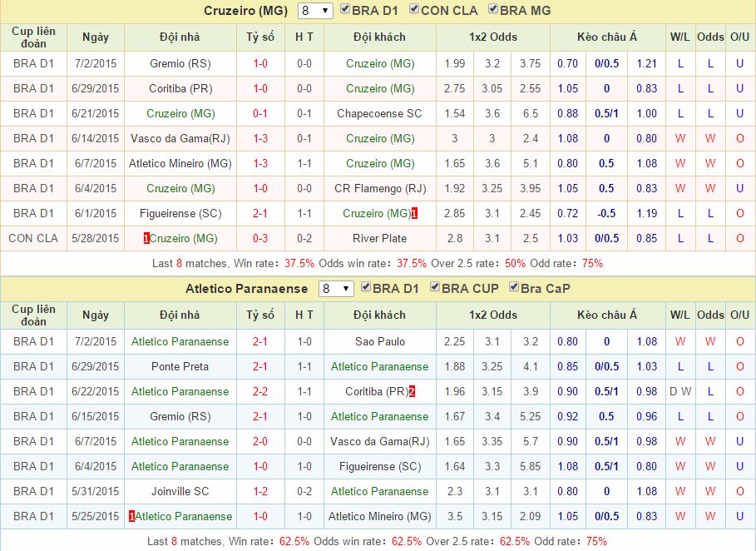Select River Plate team name
This screenshot has width=756, height=551.
click(x=379, y=238)
